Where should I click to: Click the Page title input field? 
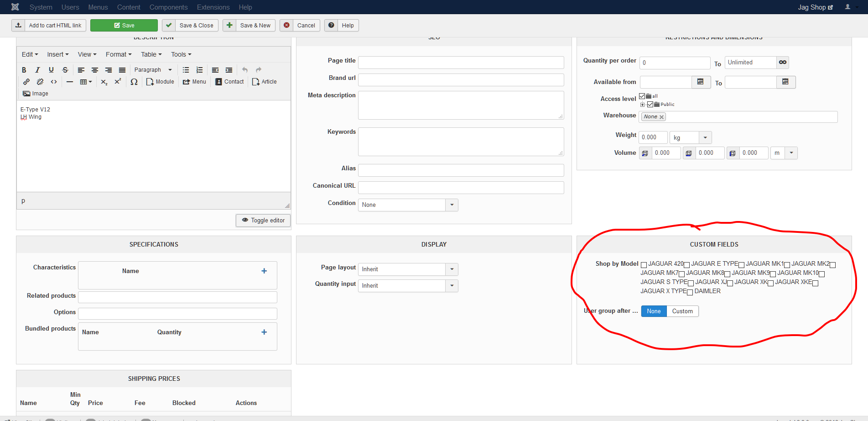461,63
